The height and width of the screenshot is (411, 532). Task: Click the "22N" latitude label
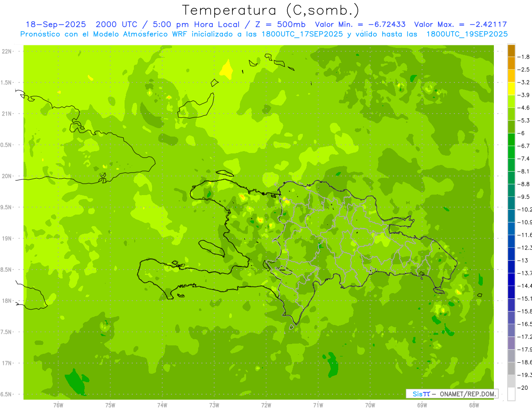pyautogui.click(x=7, y=51)
